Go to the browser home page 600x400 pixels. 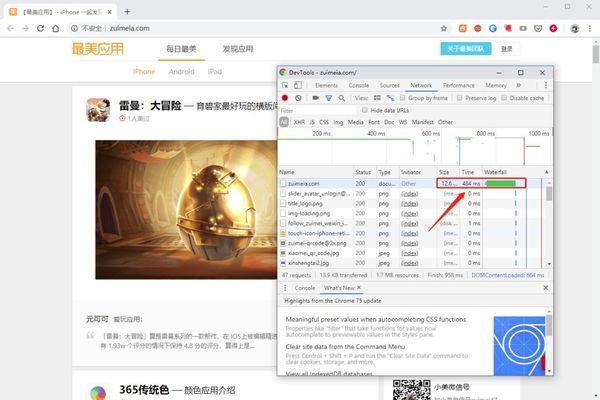pos(55,28)
